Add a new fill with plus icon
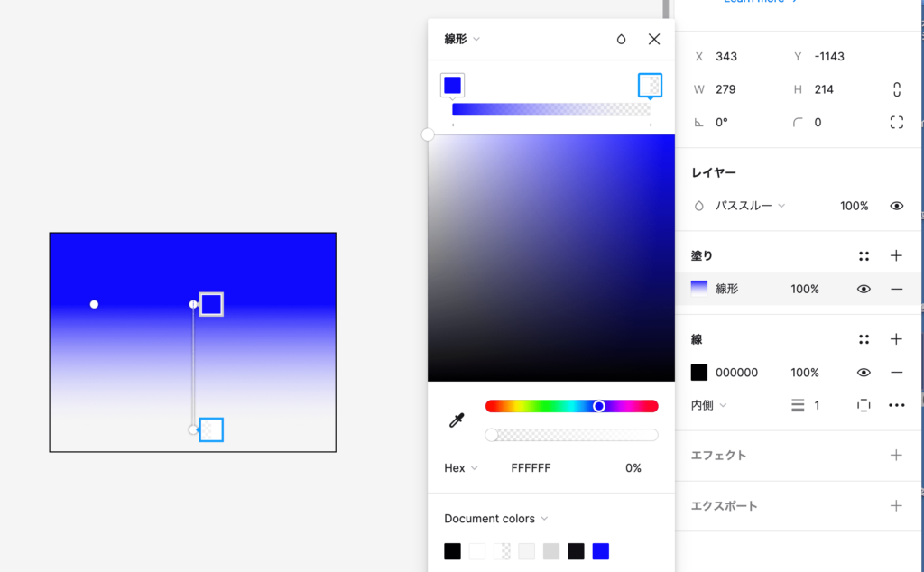 [896, 256]
